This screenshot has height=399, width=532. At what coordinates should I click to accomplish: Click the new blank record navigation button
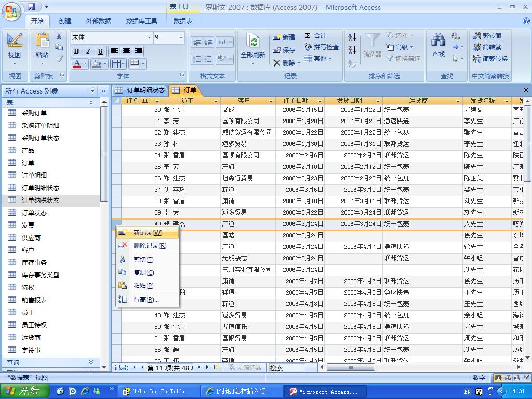tap(217, 367)
